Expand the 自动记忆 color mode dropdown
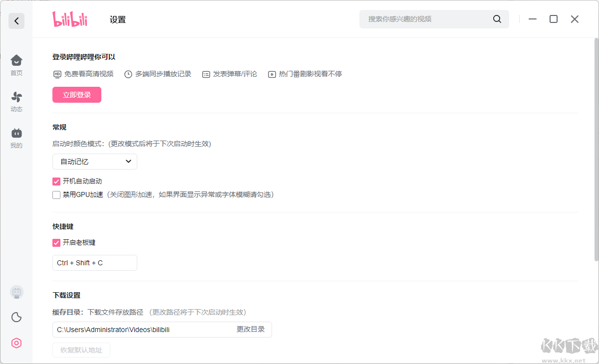Image resolution: width=599 pixels, height=364 pixels. pos(94,162)
